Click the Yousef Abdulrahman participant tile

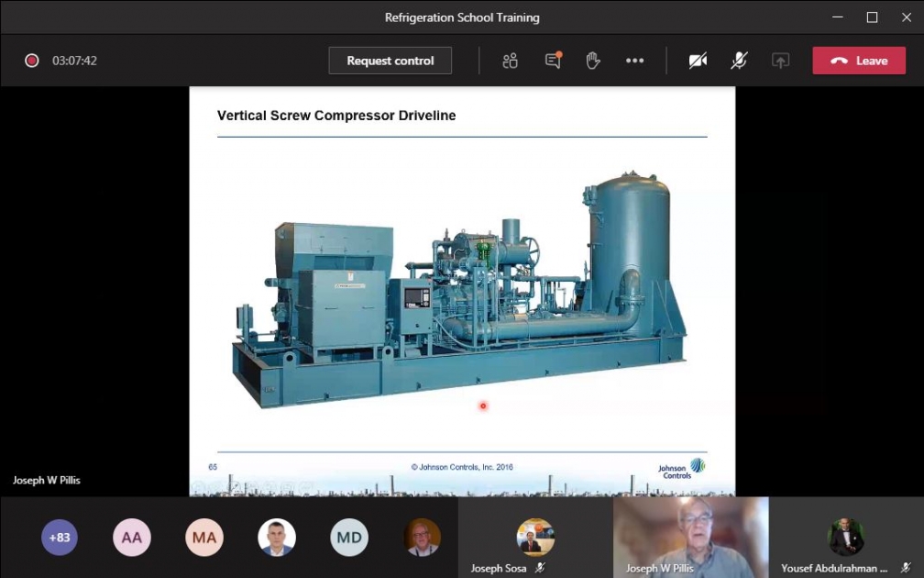(x=846, y=537)
